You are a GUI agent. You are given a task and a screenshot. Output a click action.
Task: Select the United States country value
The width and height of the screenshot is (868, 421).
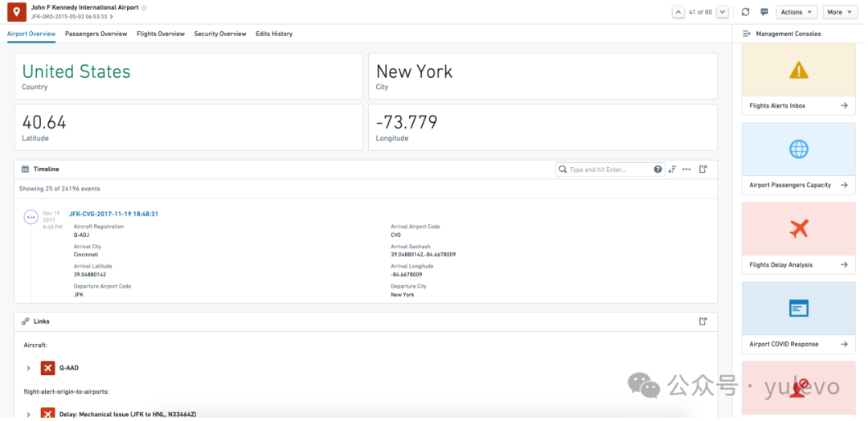[x=76, y=72]
